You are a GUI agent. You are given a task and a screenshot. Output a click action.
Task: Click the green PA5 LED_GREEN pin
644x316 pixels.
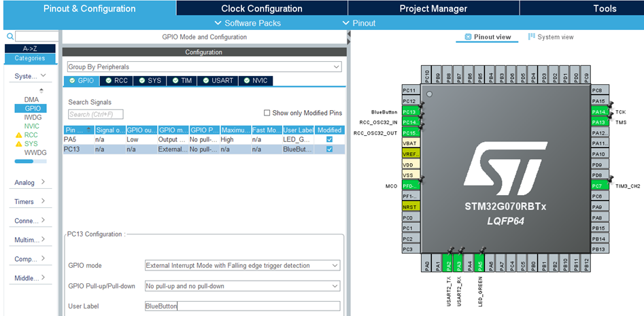(481, 264)
